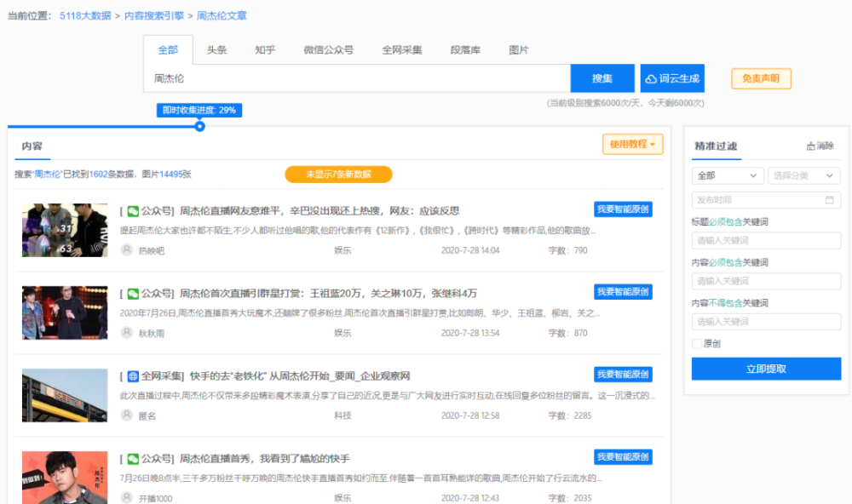Open article 周杰伦直播网友意难平，辛巴没出现还上热搜

319,211
